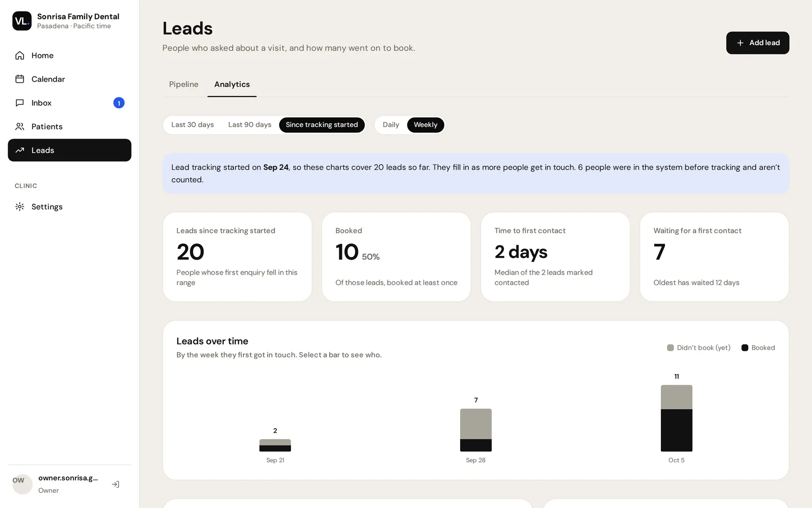Click the Waiting for a first contact card
The width and height of the screenshot is (812, 508).
pyautogui.click(x=714, y=257)
